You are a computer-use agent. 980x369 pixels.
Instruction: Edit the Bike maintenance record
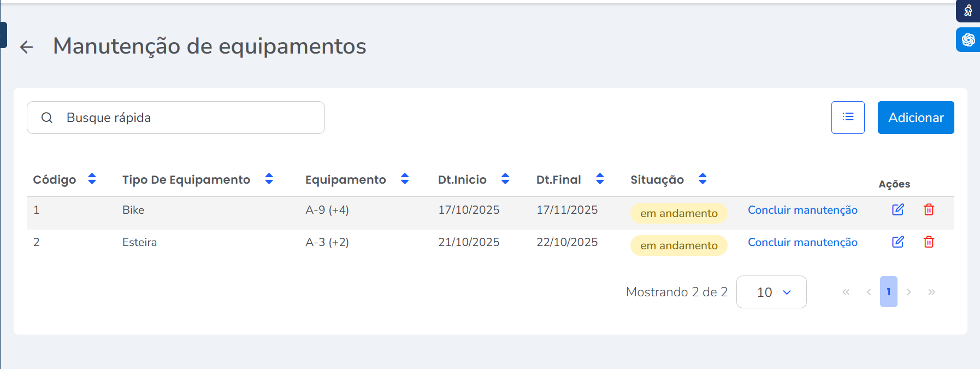pos(898,209)
